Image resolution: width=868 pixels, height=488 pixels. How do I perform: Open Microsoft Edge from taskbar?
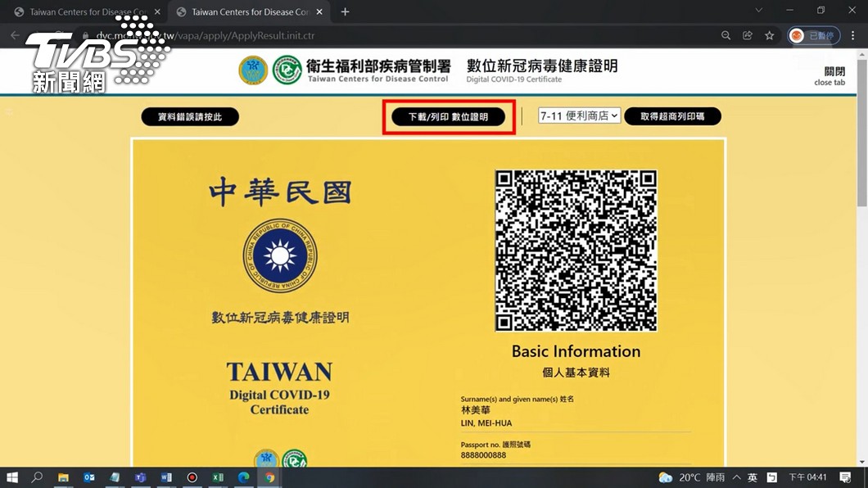(x=243, y=477)
